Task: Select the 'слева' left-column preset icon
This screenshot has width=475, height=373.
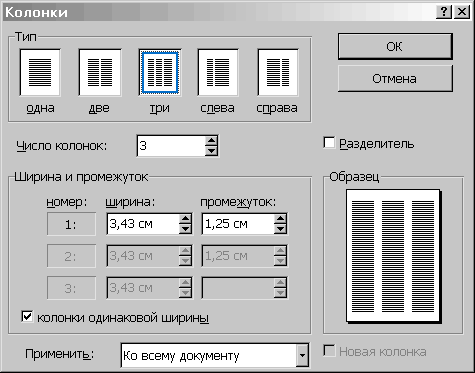Action: tap(218, 72)
